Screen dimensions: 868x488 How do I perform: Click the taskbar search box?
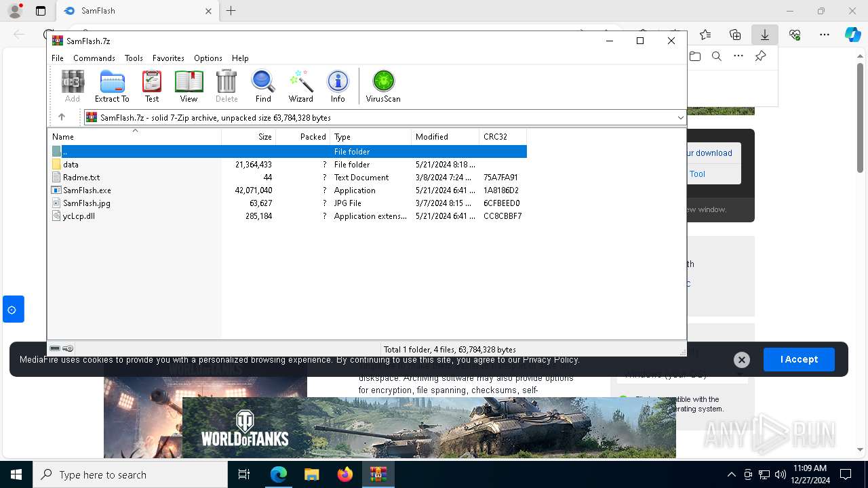[x=130, y=474]
